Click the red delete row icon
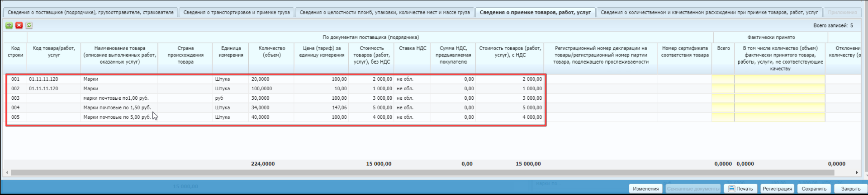868x195 pixels. click(x=19, y=25)
